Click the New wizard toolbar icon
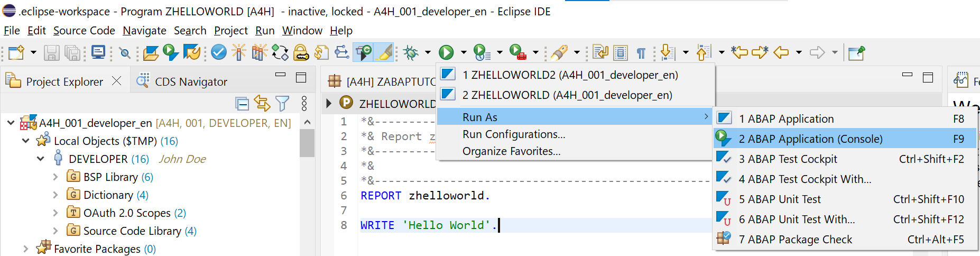 [x=16, y=52]
